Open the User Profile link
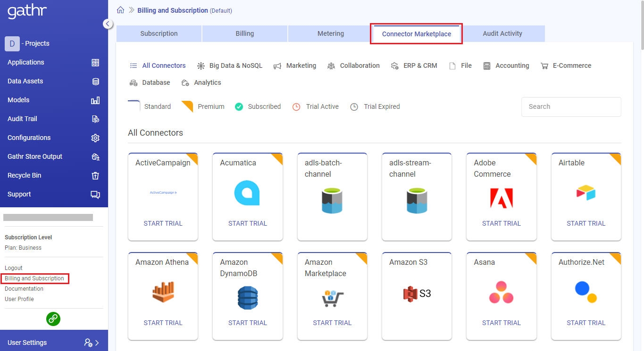644x351 pixels. coord(19,299)
